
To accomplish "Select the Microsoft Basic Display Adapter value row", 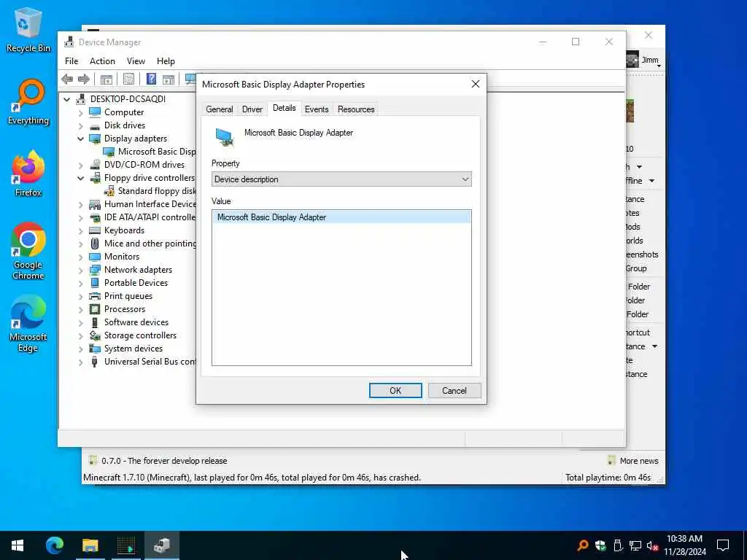I will coord(341,217).
